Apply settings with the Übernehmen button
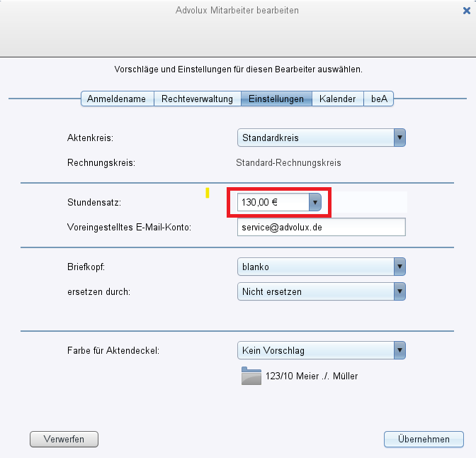Screen dimensions: 476x458 (x=424, y=439)
